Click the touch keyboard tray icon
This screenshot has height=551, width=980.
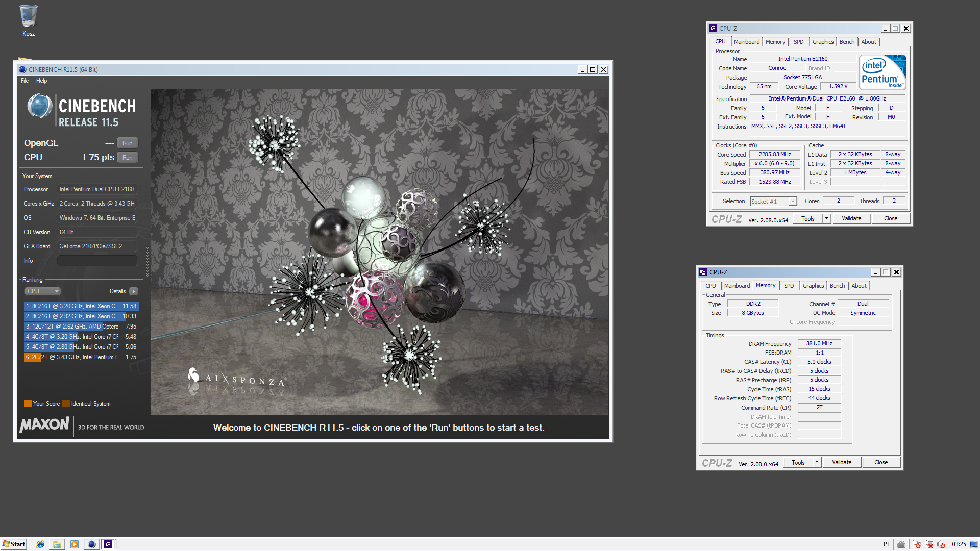(x=901, y=544)
